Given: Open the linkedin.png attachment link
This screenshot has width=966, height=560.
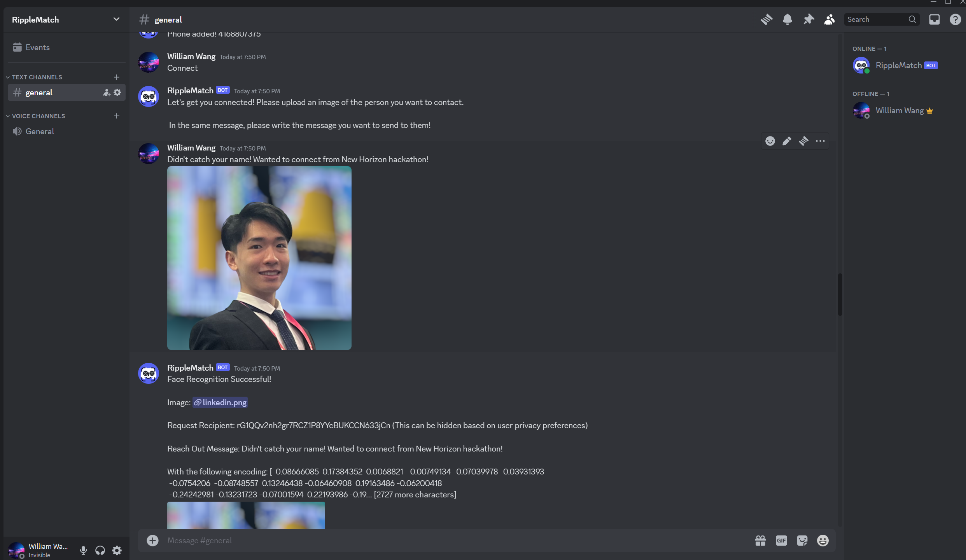Looking at the screenshot, I should (x=224, y=402).
